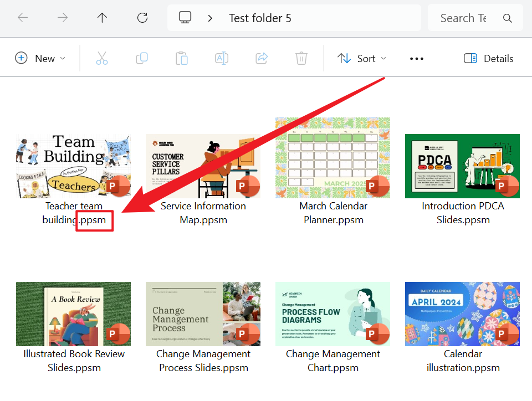
Task: Click the Copy icon in toolbar
Action: tap(142, 58)
